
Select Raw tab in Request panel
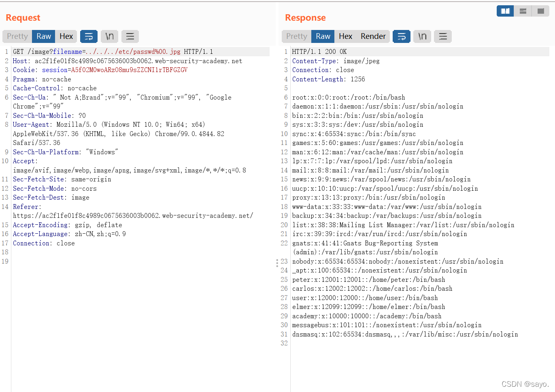click(44, 36)
